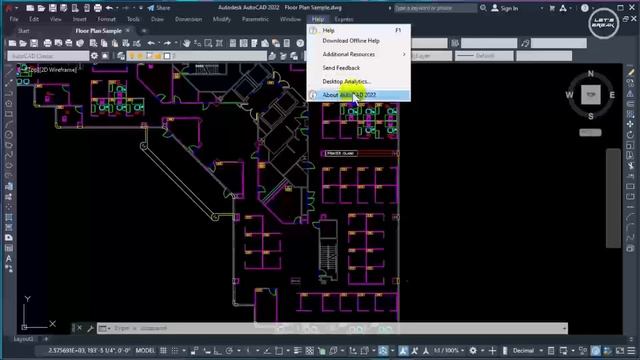The width and height of the screenshot is (640, 360).
Task: Toggle Transparency in status bar
Action: point(310,351)
